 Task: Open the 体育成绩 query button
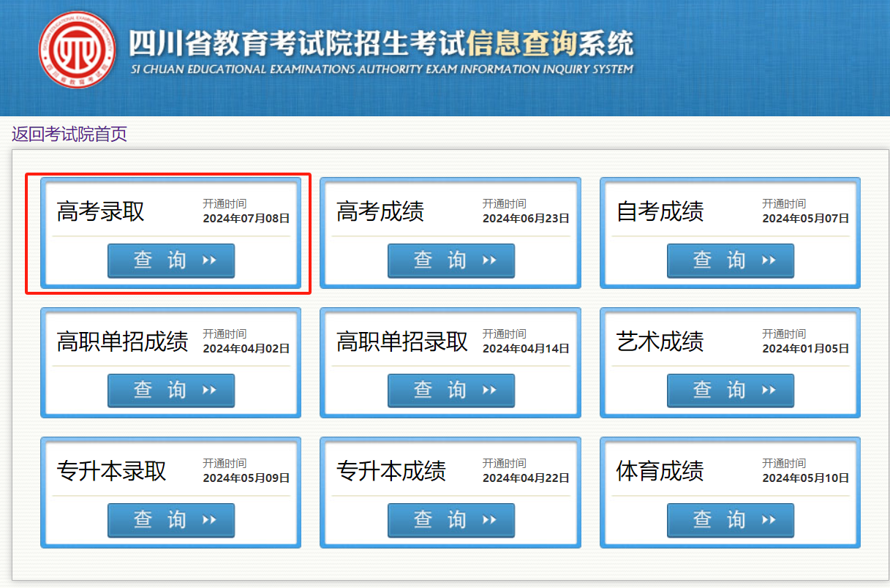[730, 520]
